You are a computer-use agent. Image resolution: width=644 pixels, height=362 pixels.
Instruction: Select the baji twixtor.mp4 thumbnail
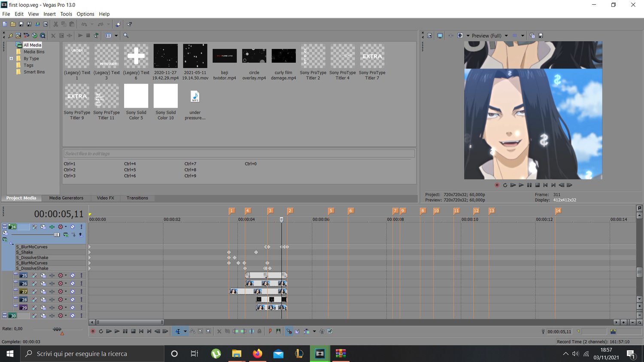click(225, 56)
